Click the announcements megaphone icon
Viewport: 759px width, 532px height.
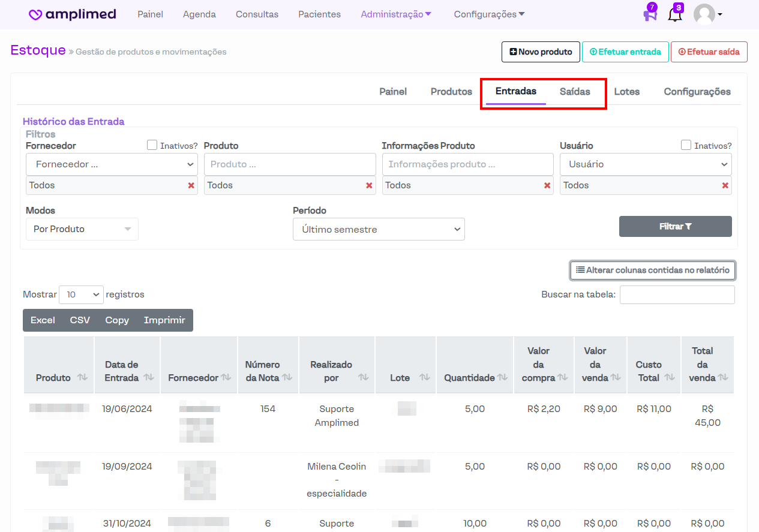pos(650,14)
